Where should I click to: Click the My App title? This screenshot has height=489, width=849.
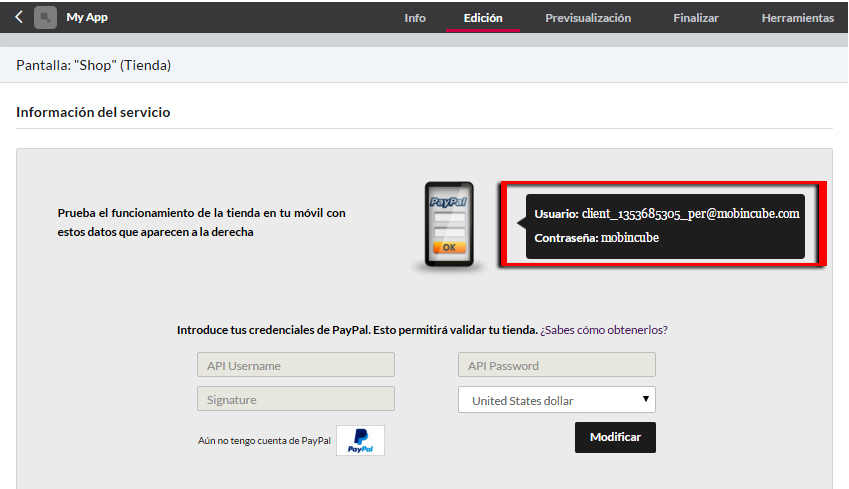pyautogui.click(x=87, y=17)
